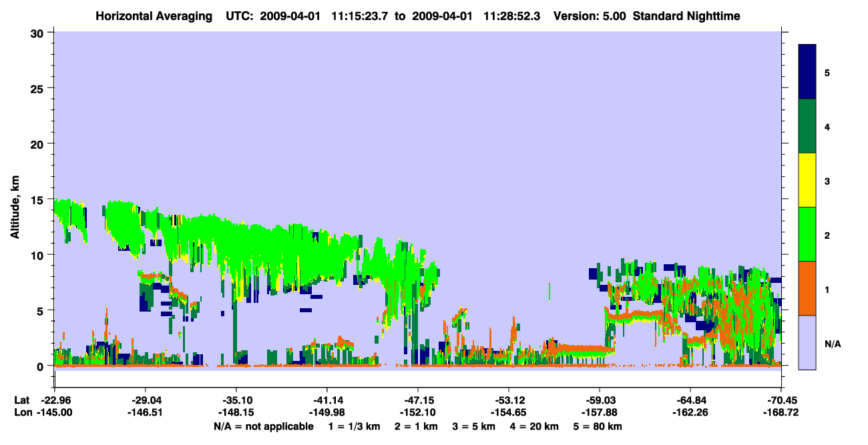Click longitude value -146.51
868x445 pixels.
[145, 413]
